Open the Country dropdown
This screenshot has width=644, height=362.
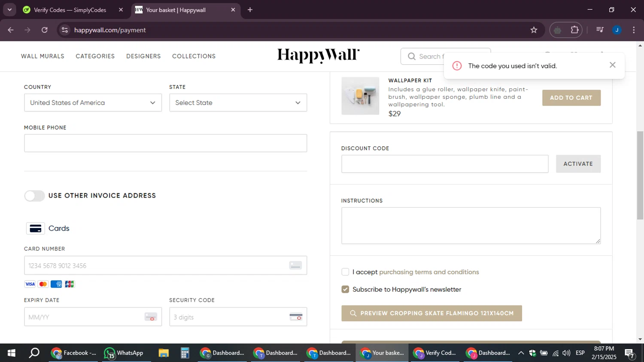pyautogui.click(x=93, y=103)
